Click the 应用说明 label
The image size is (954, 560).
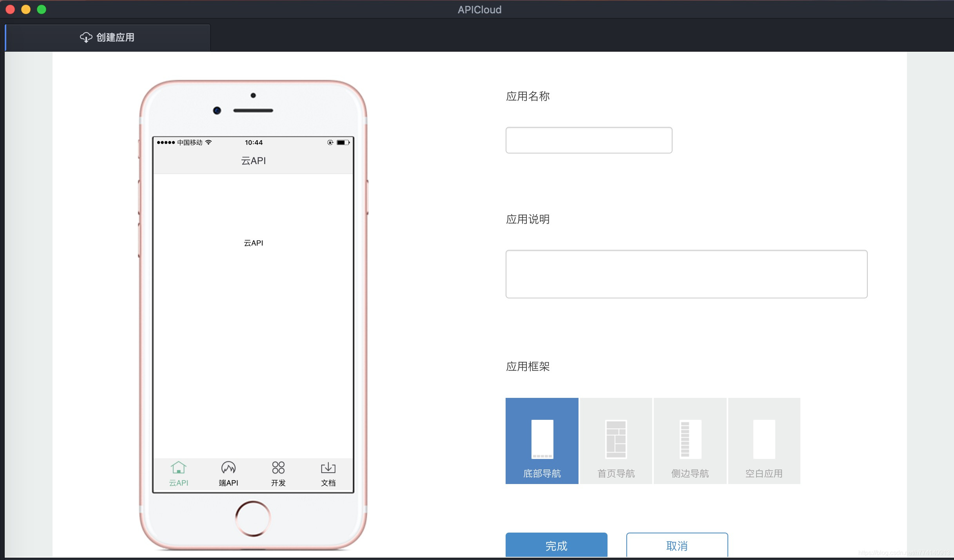(528, 219)
